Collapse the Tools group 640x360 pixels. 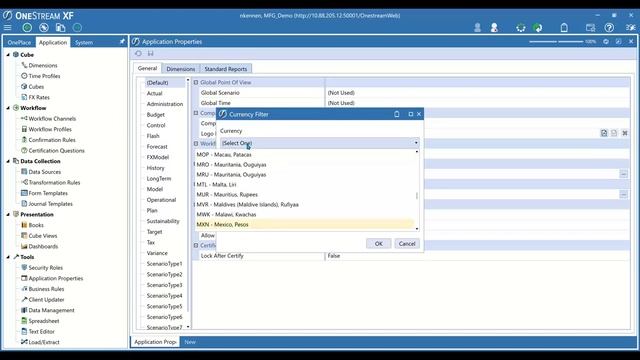pos(8,257)
